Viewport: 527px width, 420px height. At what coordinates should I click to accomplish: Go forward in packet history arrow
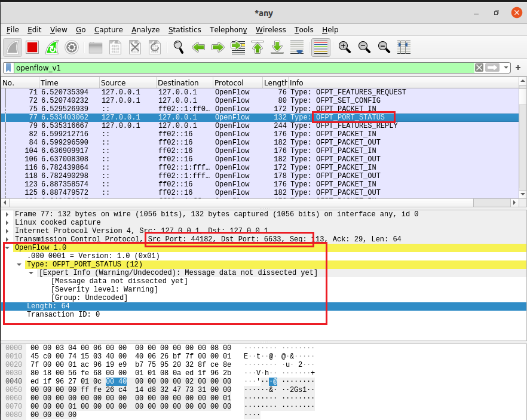[x=217, y=47]
